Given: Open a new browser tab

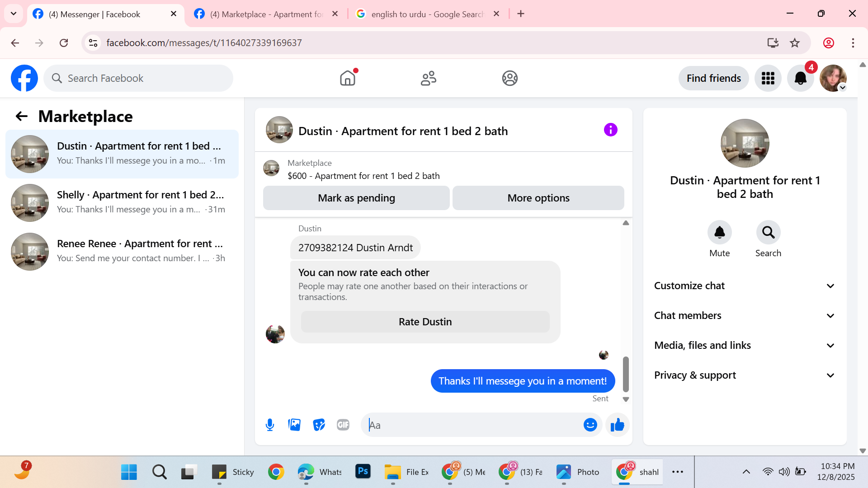Looking at the screenshot, I should click(x=521, y=14).
